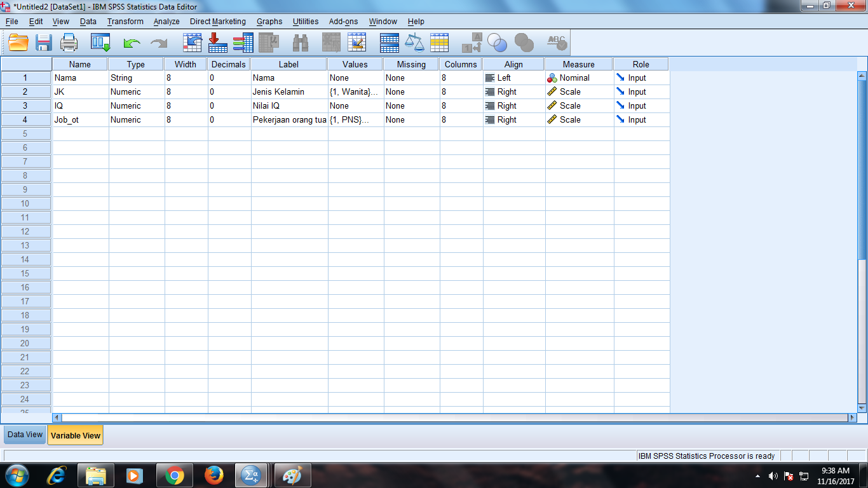This screenshot has width=868, height=488.
Task: Open Paint from the taskbar
Action: point(292,475)
